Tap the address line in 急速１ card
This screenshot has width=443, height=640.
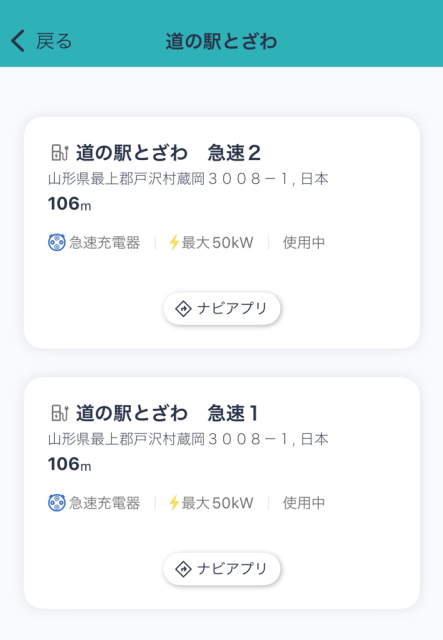188,439
